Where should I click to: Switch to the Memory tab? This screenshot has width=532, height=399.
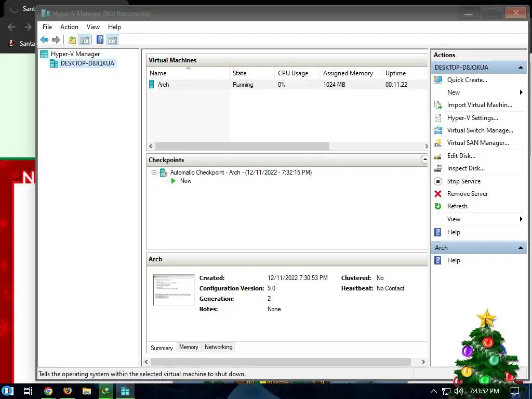point(189,347)
